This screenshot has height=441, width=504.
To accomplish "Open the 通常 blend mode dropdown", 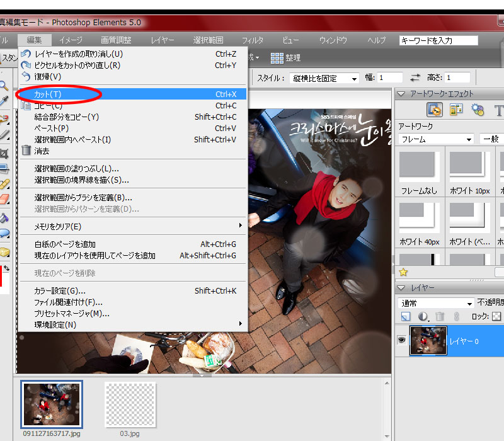I will 436,303.
